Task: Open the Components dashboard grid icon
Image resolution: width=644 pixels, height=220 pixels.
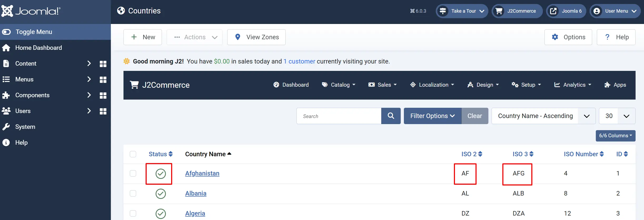Action: 103,95
